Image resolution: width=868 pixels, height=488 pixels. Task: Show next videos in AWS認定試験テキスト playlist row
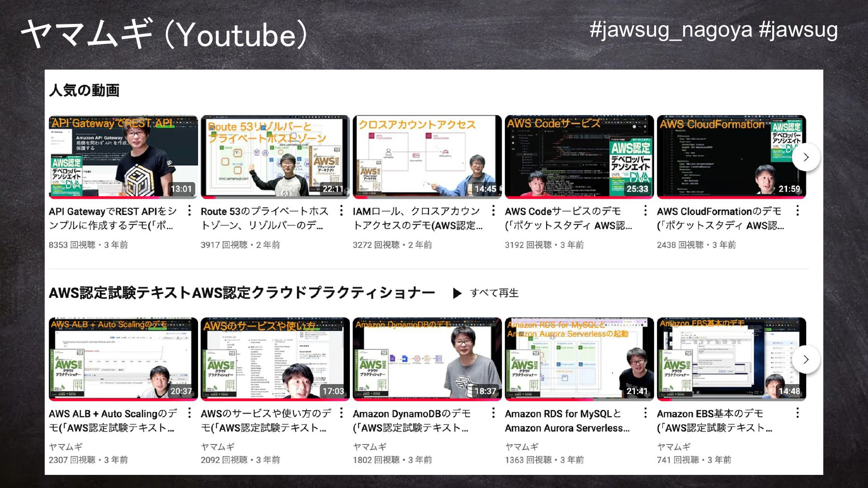[806, 360]
